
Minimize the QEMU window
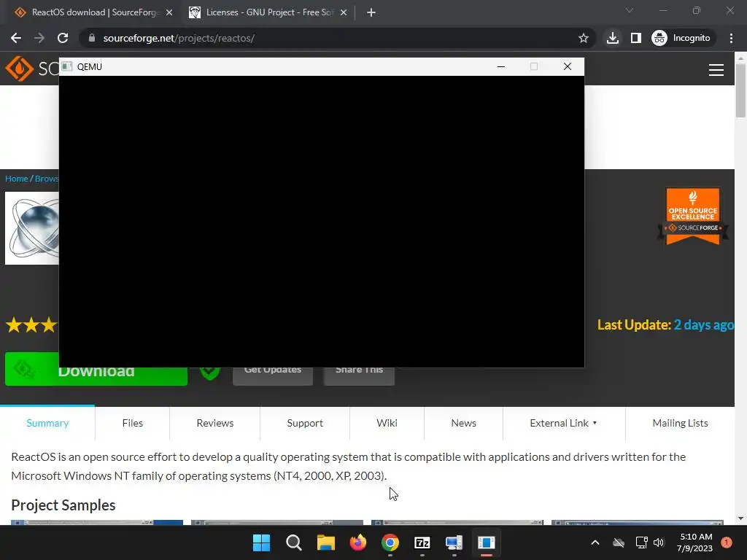pos(500,66)
